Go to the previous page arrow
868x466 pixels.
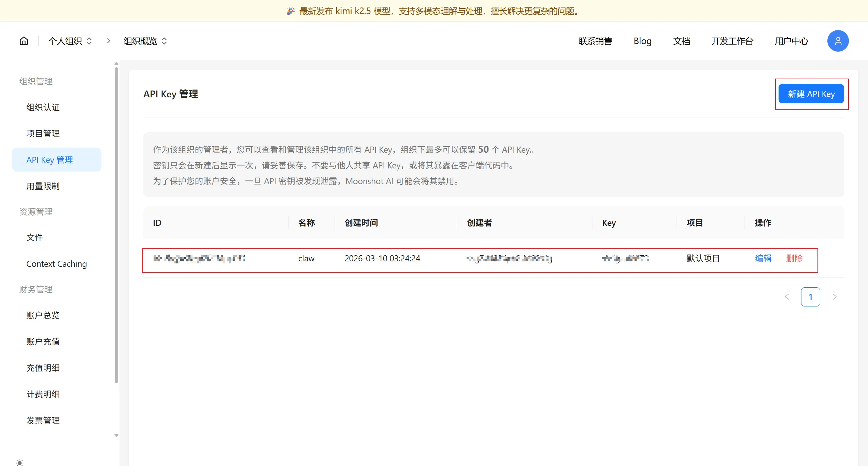787,297
